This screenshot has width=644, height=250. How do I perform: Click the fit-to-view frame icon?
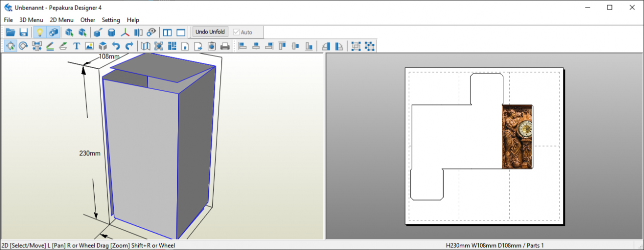159,46
